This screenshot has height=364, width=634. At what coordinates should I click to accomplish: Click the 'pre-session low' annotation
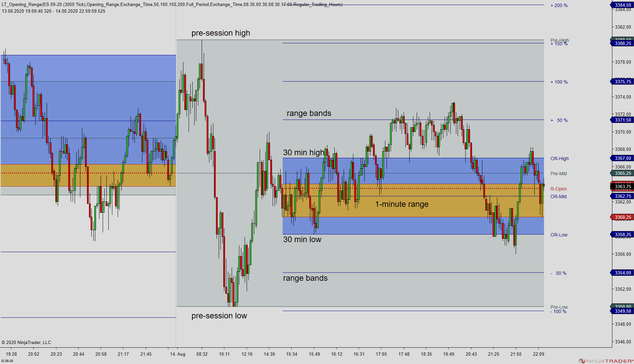pyautogui.click(x=219, y=316)
